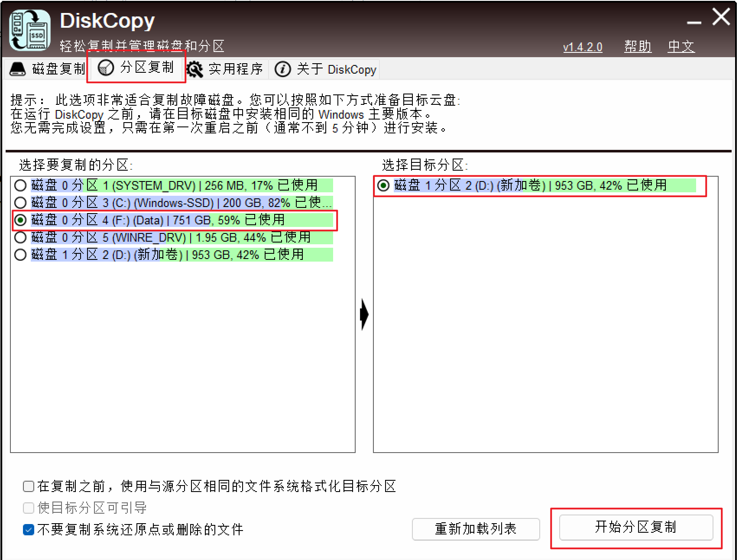Viewport: 739px width, 560px height.
Task: Click the 开始分区复制 button
Action: (x=635, y=527)
